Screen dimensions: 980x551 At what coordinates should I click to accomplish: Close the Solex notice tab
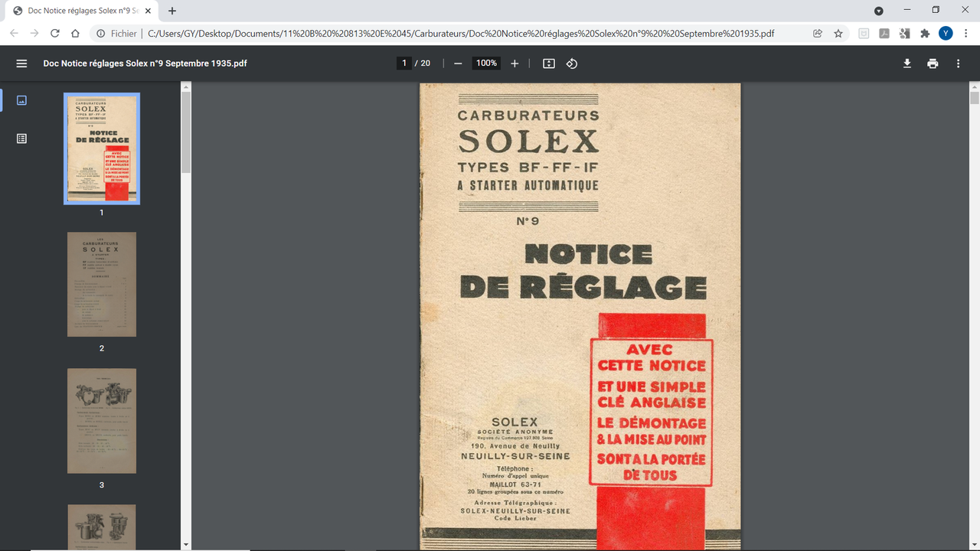149,11
